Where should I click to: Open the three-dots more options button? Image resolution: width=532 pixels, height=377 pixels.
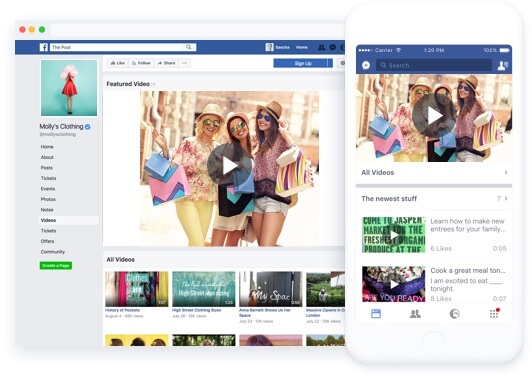185,63
